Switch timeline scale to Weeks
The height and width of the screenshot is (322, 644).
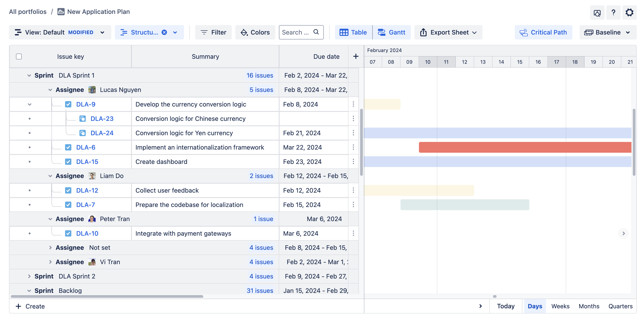coord(560,306)
